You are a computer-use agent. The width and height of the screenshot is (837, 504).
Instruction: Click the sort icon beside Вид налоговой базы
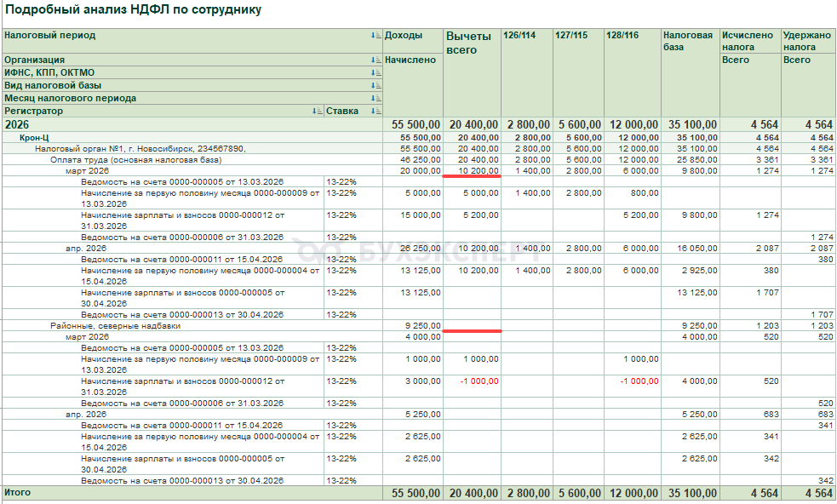376,85
